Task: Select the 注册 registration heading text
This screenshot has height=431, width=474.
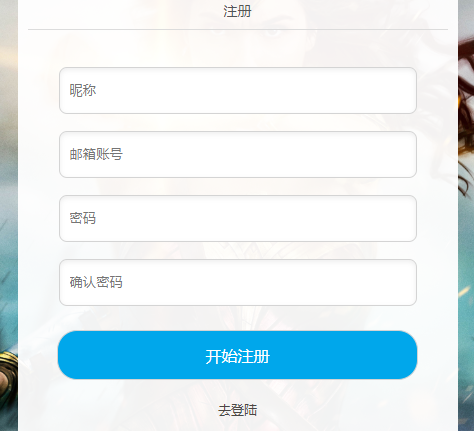Action: [x=237, y=11]
